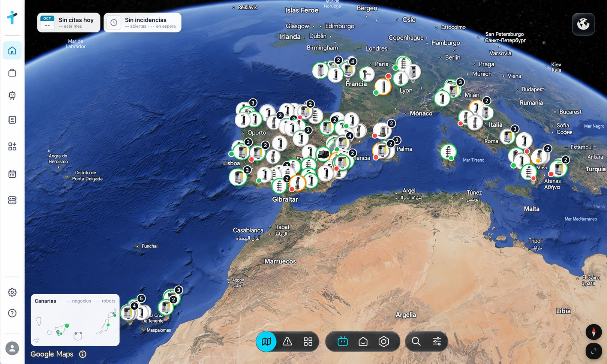Click the app logo at top left
This screenshot has height=364, width=607.
pos(12,17)
